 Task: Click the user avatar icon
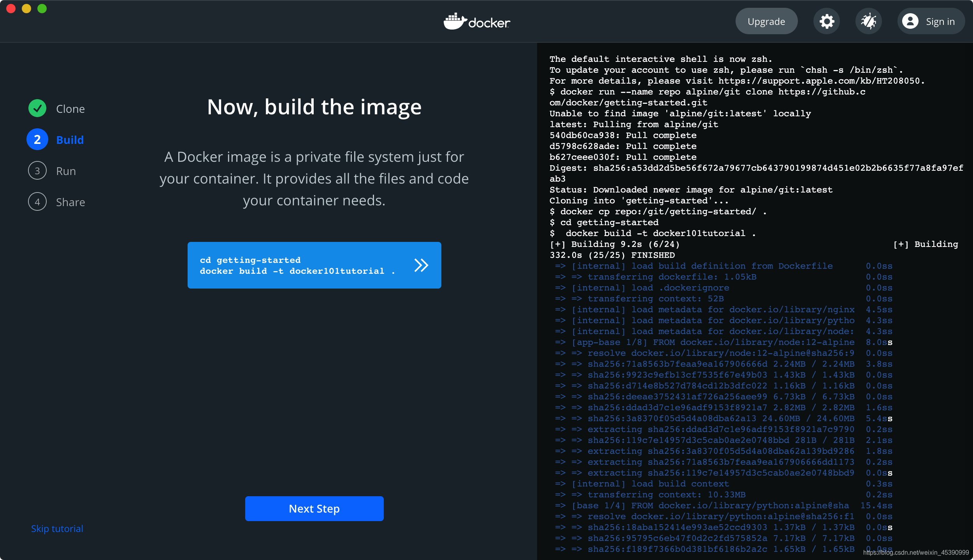pyautogui.click(x=910, y=21)
